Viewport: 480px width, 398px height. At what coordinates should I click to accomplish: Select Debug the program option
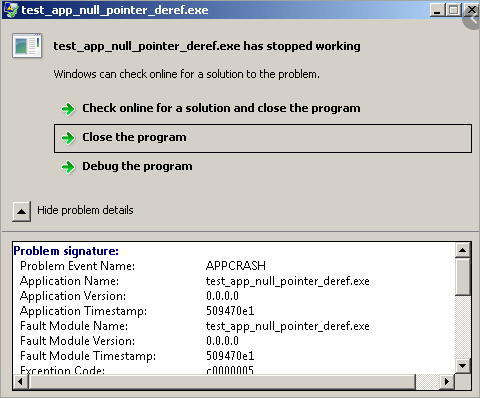tap(137, 166)
